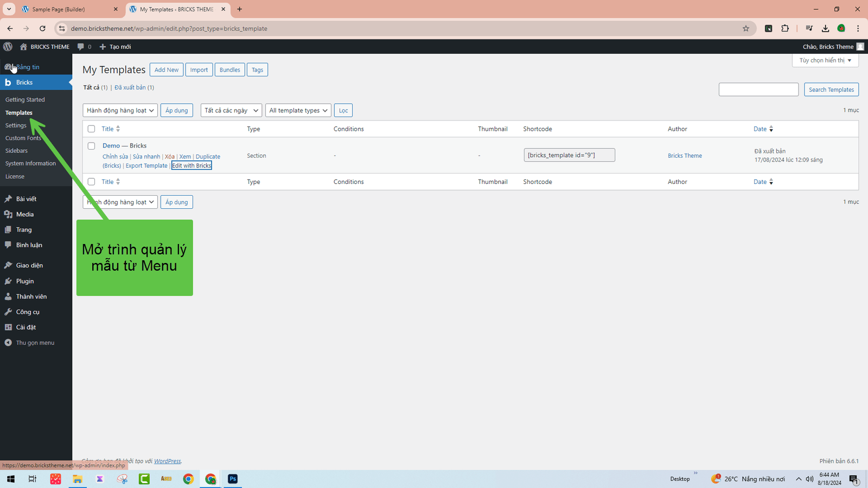The image size is (868, 488).
Task: Click the browser address bar URL
Action: [x=169, y=29]
